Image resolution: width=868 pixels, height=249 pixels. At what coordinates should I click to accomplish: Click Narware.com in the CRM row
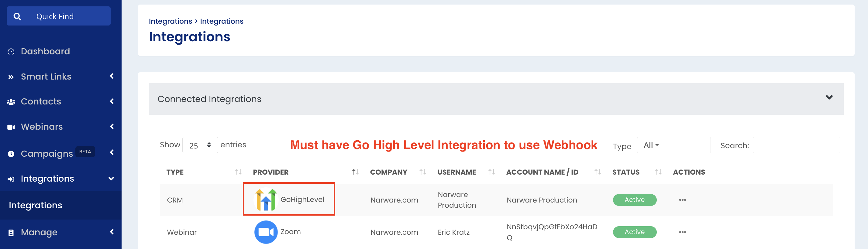[394, 200]
